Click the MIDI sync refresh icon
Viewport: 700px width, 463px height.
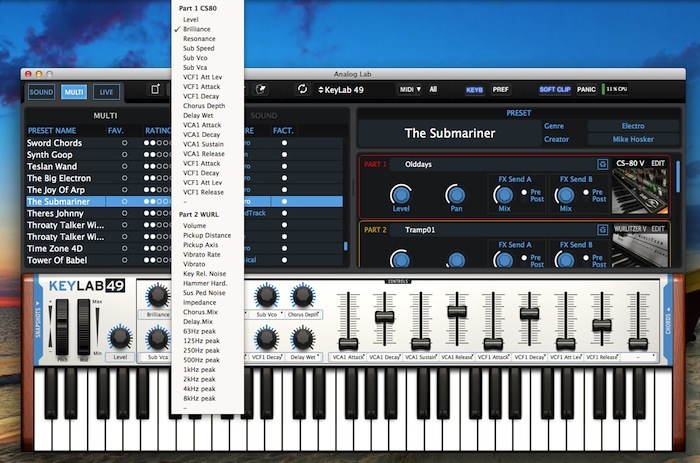click(302, 89)
